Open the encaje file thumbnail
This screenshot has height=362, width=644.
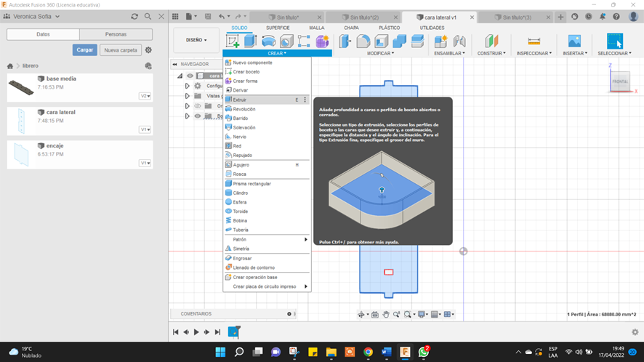pyautogui.click(x=21, y=154)
